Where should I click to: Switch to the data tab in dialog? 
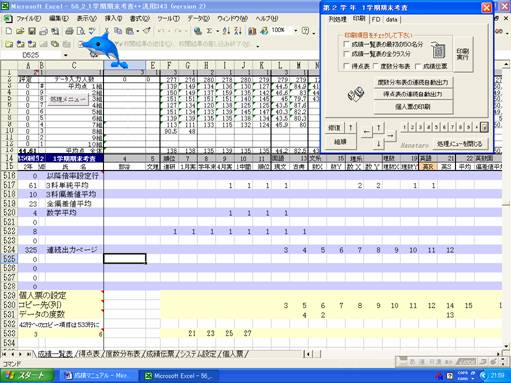[x=391, y=19]
